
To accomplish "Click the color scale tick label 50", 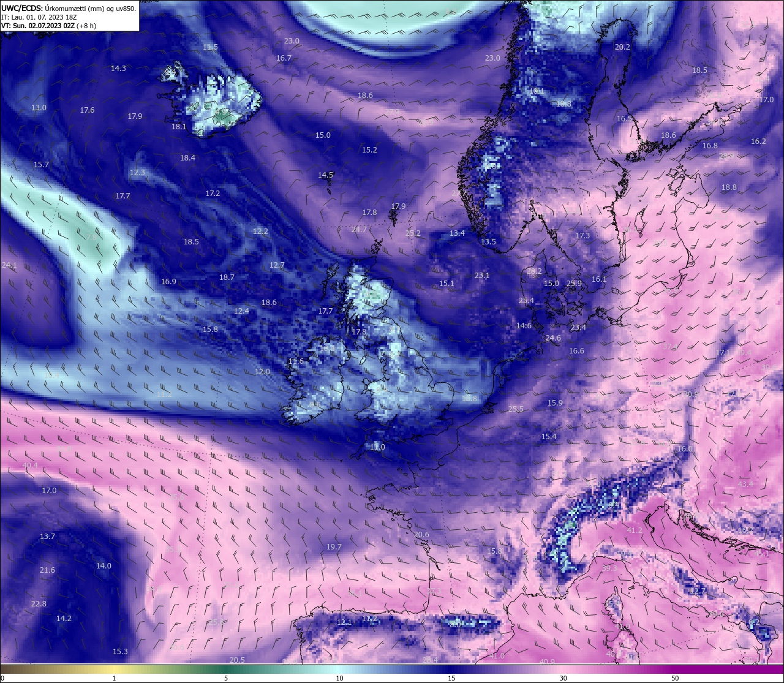I will pyautogui.click(x=674, y=678).
